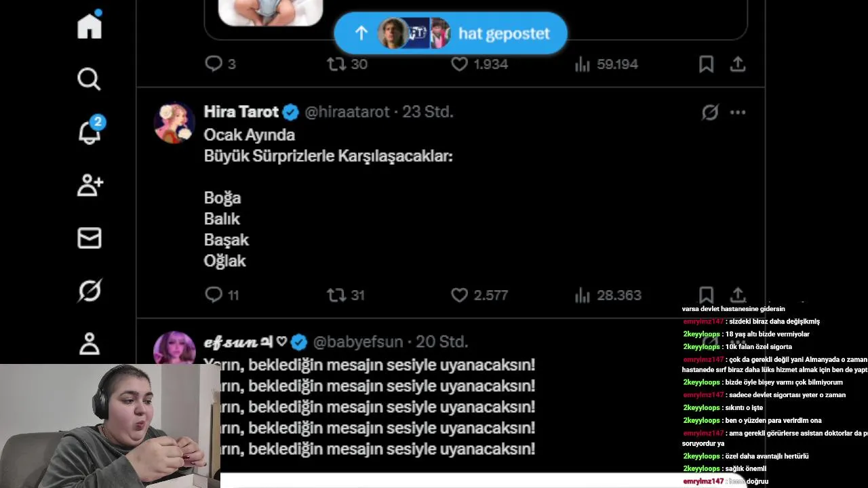
Task: Like the Hira Tarot post
Action: pos(460,295)
